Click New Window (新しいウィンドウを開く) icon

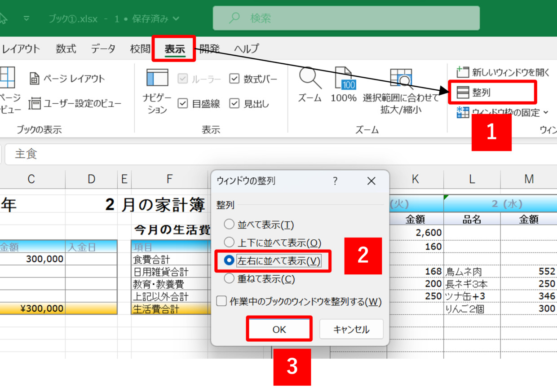coord(463,72)
